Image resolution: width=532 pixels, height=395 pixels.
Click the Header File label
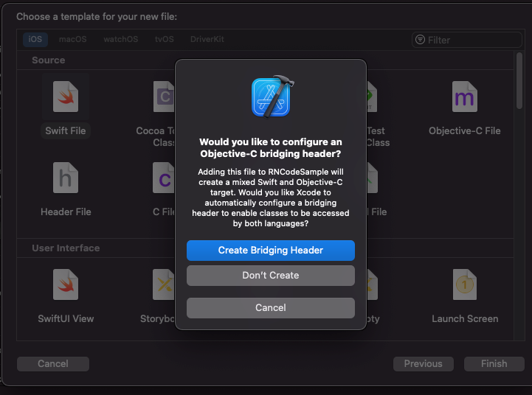[x=66, y=212]
